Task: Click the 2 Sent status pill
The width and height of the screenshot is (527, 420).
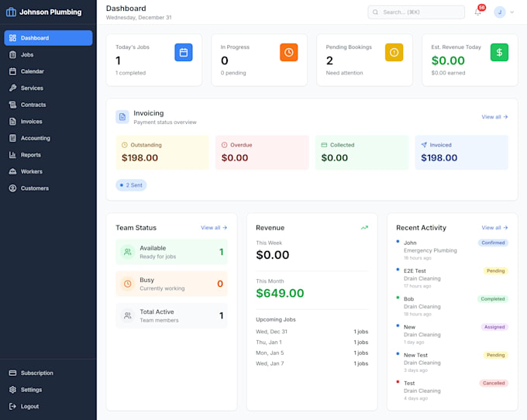Action: point(131,185)
